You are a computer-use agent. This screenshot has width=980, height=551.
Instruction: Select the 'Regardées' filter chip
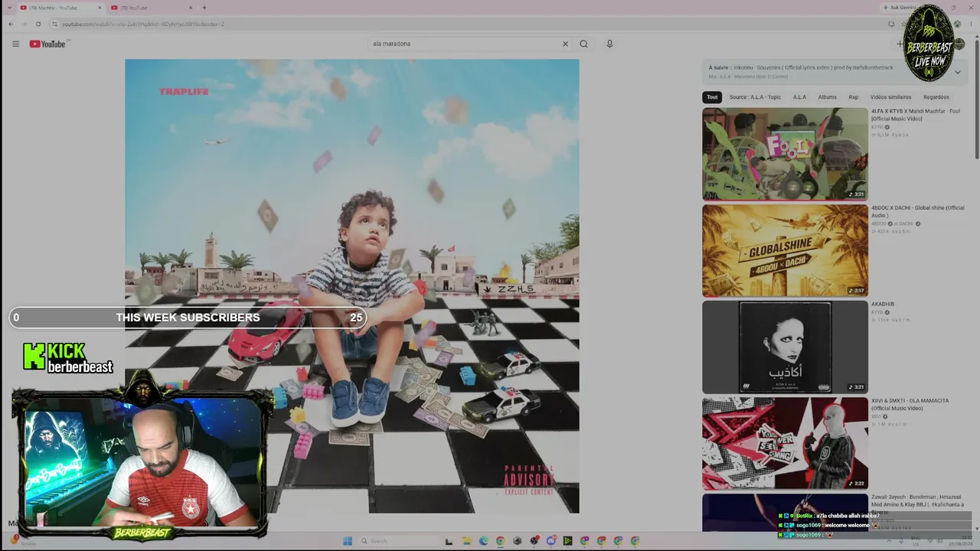coord(936,97)
